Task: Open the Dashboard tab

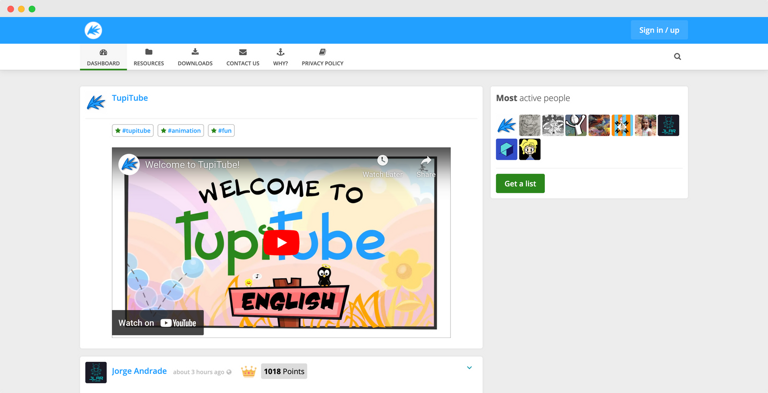Action: [103, 57]
